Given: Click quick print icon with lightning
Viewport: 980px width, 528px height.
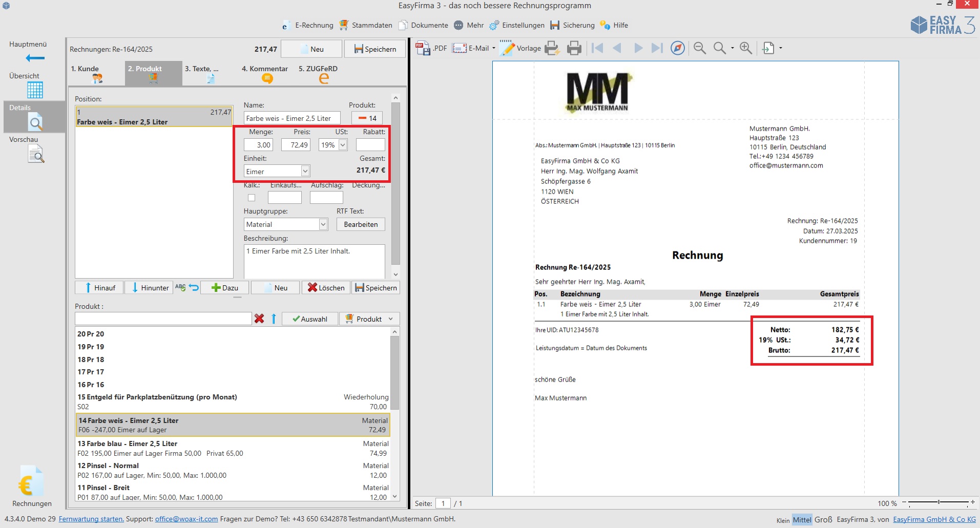Looking at the screenshot, I should pos(552,48).
